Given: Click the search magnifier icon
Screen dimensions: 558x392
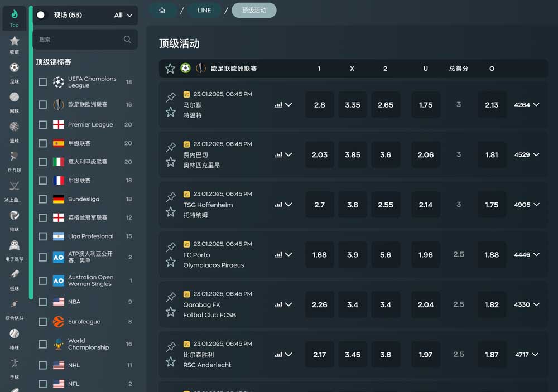Looking at the screenshot, I should tap(127, 40).
